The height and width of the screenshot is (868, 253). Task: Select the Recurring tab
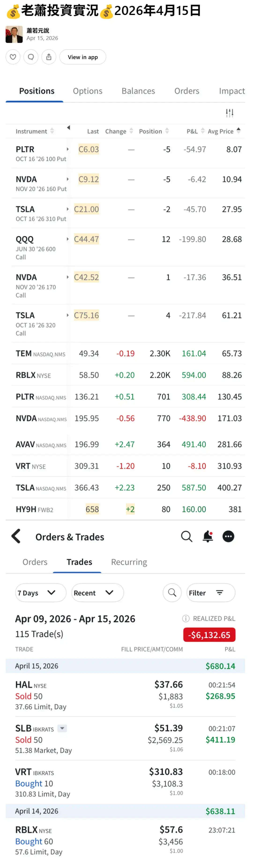(x=129, y=562)
